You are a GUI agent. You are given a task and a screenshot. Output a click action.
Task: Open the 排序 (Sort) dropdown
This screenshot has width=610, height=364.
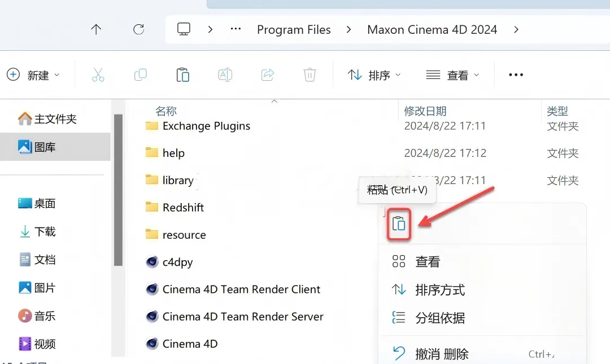tap(374, 74)
